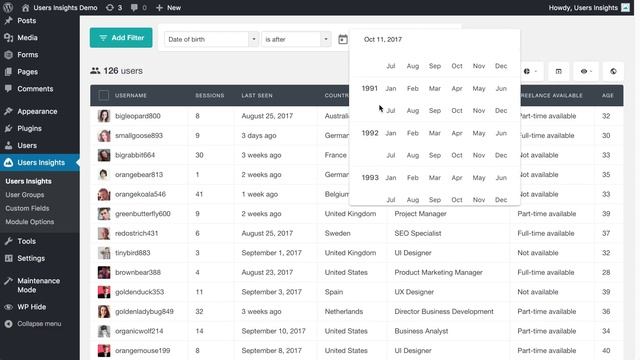640x360 pixels.
Task: Pick May 1993 in the date picker
Action: (479, 178)
